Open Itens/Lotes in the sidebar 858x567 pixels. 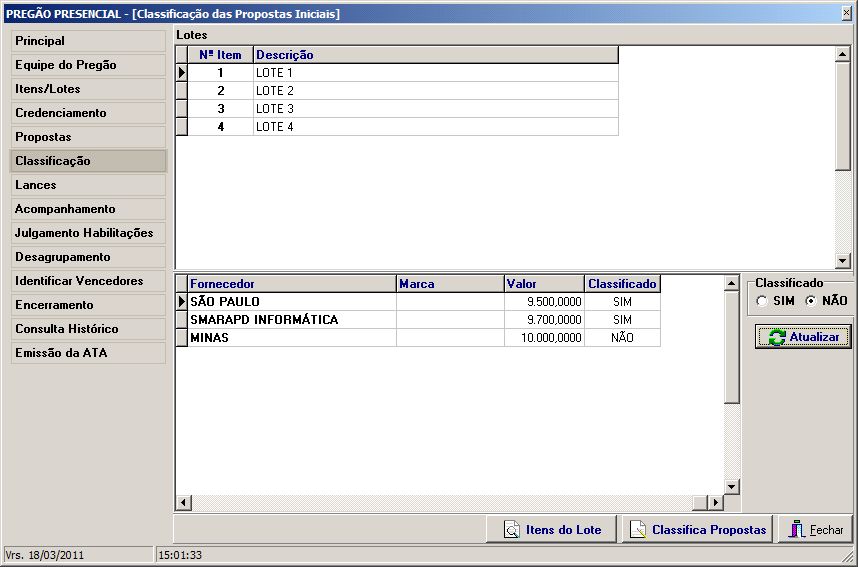click(x=88, y=89)
